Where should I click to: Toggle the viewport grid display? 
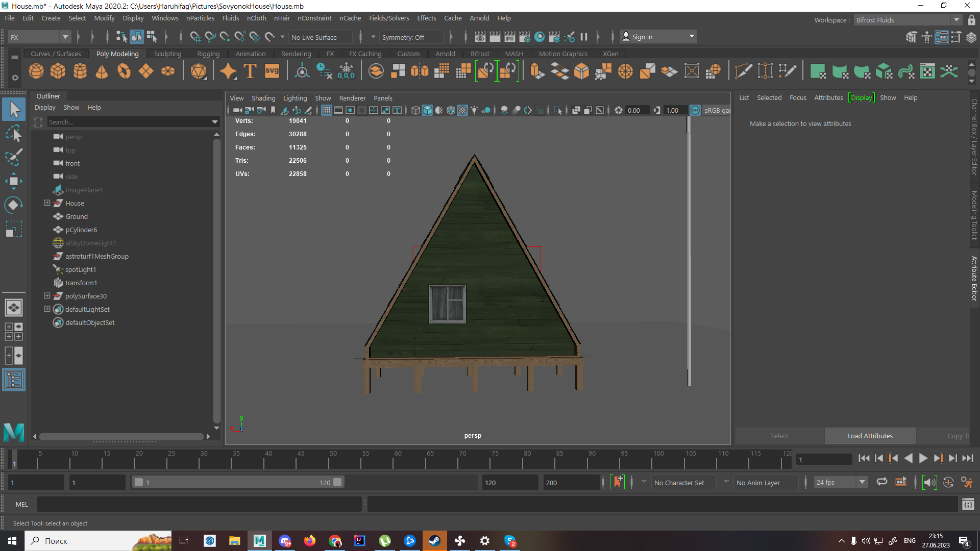(327, 110)
